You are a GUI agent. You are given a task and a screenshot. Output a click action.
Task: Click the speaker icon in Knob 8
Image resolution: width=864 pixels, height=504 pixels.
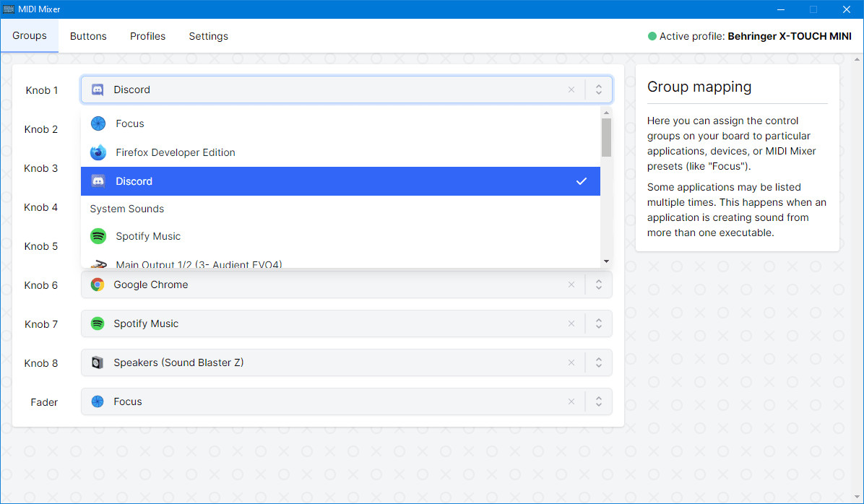tap(98, 363)
